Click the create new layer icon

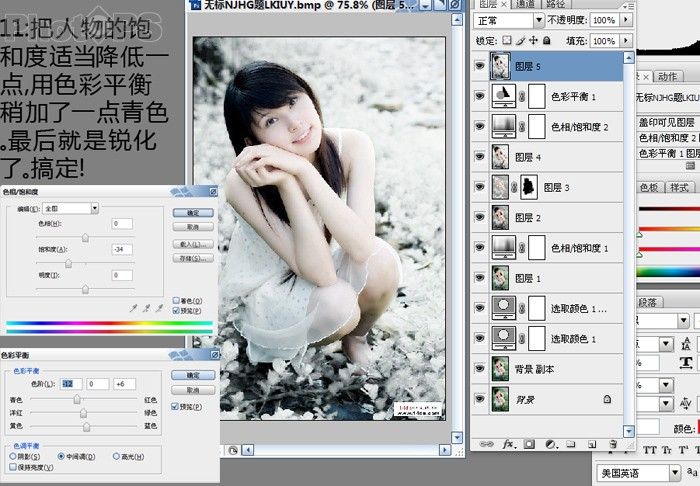[592, 444]
